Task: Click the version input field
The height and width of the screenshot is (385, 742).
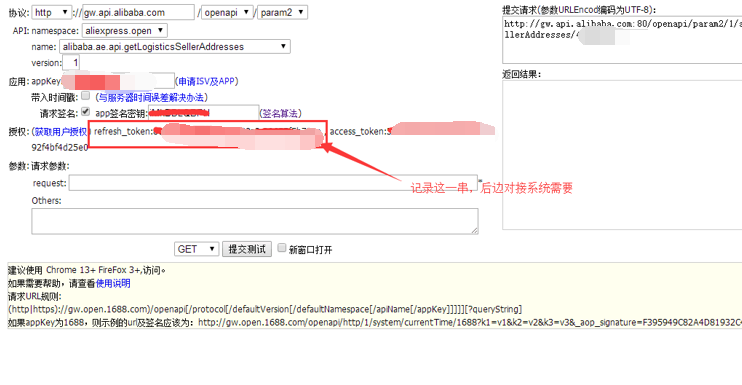Action: 71,62
